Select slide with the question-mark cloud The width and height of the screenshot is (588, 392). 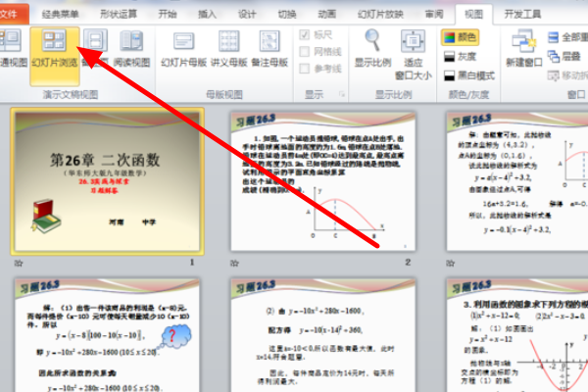click(x=107, y=335)
